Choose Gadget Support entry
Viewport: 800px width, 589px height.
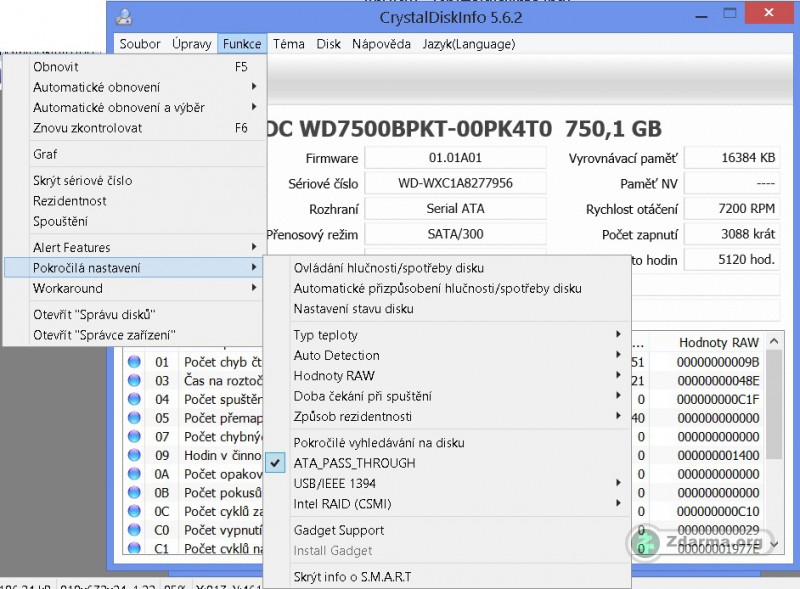click(x=446, y=530)
